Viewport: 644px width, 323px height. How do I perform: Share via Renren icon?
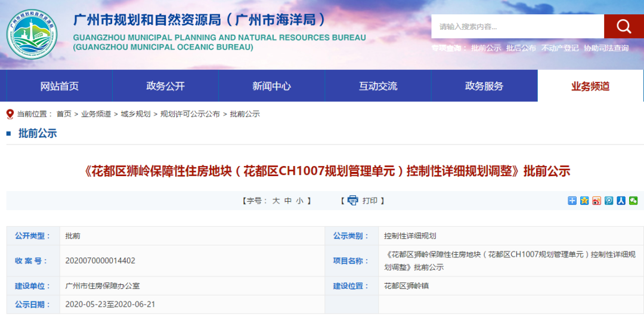[x=621, y=201]
